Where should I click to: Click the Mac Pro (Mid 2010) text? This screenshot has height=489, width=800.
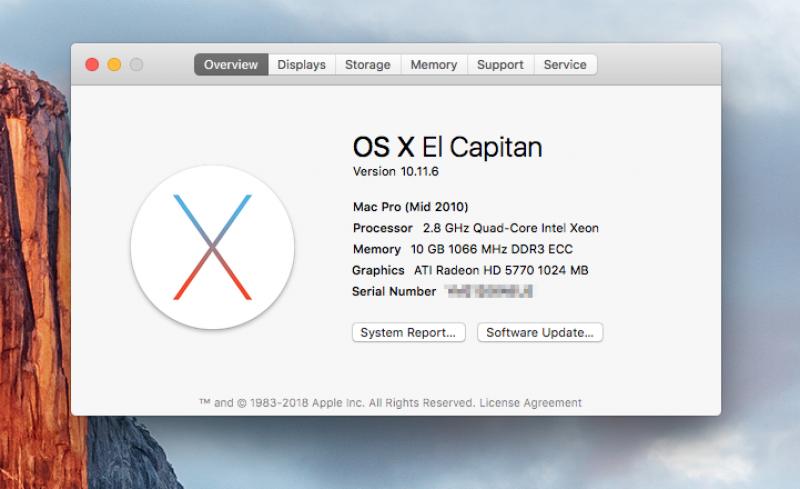tap(411, 207)
